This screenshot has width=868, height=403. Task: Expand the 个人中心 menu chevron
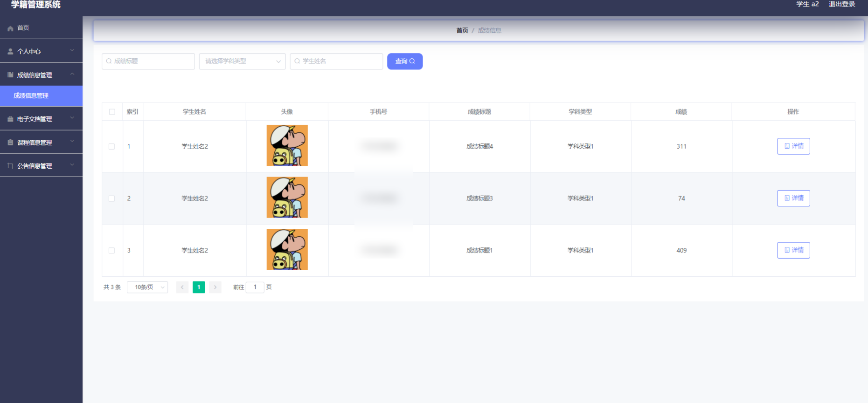[x=72, y=50]
